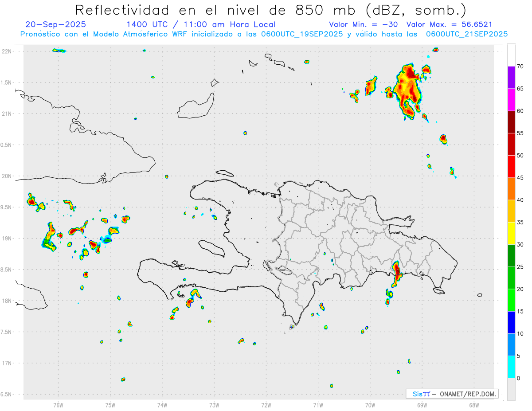This screenshot has width=532, height=411.
Task: Select the 'Valor Max. = 56.6521' text
Action: coord(449,24)
